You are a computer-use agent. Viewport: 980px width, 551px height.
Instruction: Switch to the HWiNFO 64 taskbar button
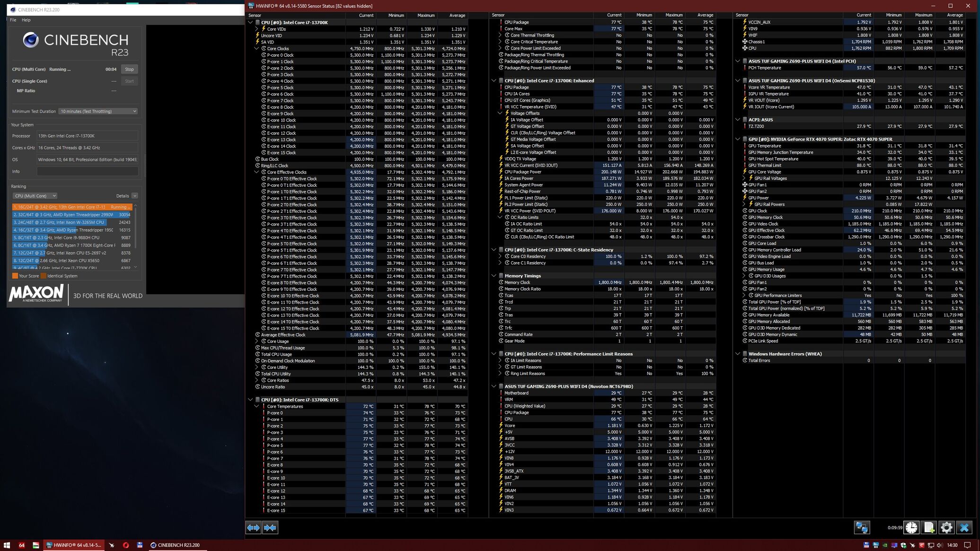pos(73,545)
